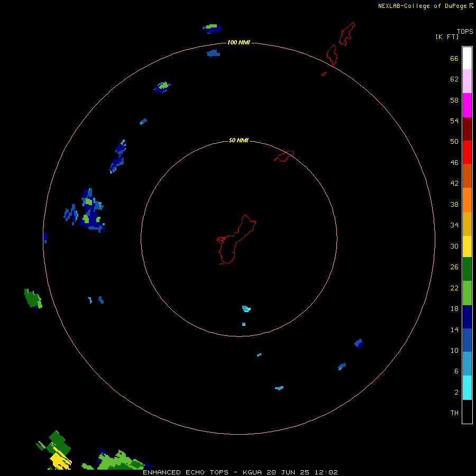
Task: Click the legend value 22
Action: pyautogui.click(x=454, y=288)
